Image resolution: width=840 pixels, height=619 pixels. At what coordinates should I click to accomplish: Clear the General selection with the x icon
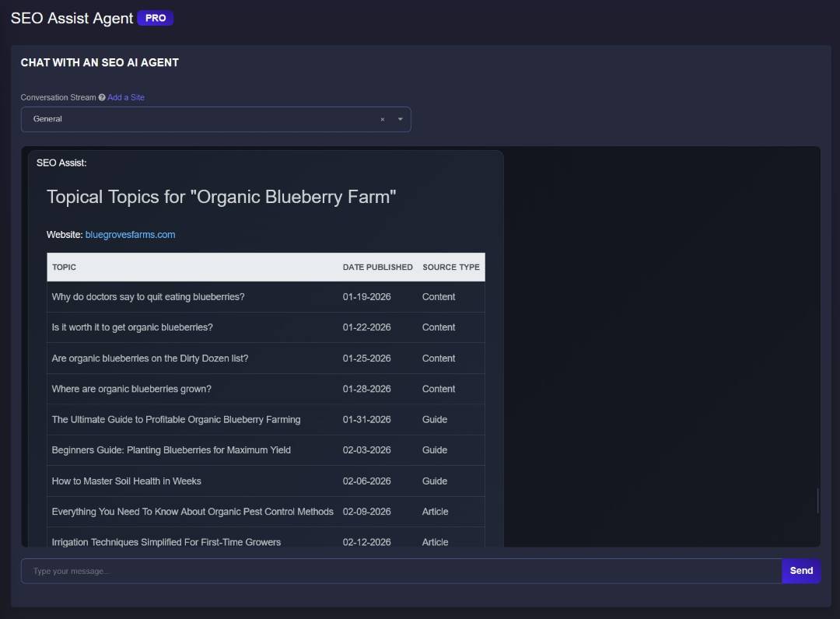pos(383,120)
